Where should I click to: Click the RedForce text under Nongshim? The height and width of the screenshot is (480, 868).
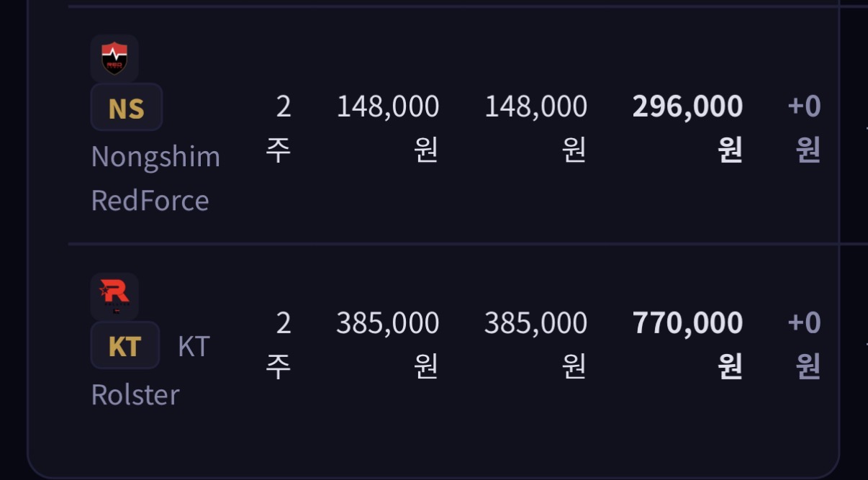pyautogui.click(x=150, y=200)
